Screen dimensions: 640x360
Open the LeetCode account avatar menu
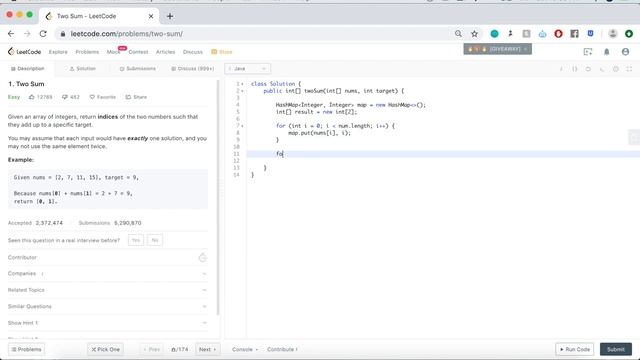tap(625, 52)
